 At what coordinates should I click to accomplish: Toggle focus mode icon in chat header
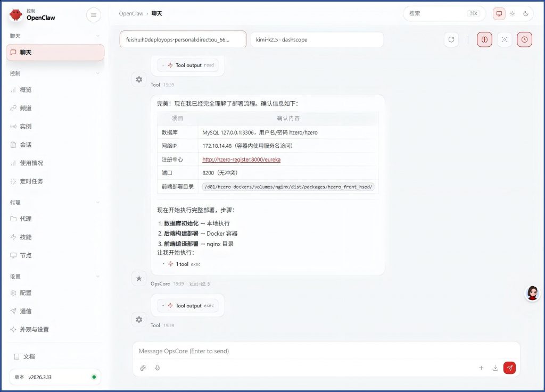(x=504, y=39)
